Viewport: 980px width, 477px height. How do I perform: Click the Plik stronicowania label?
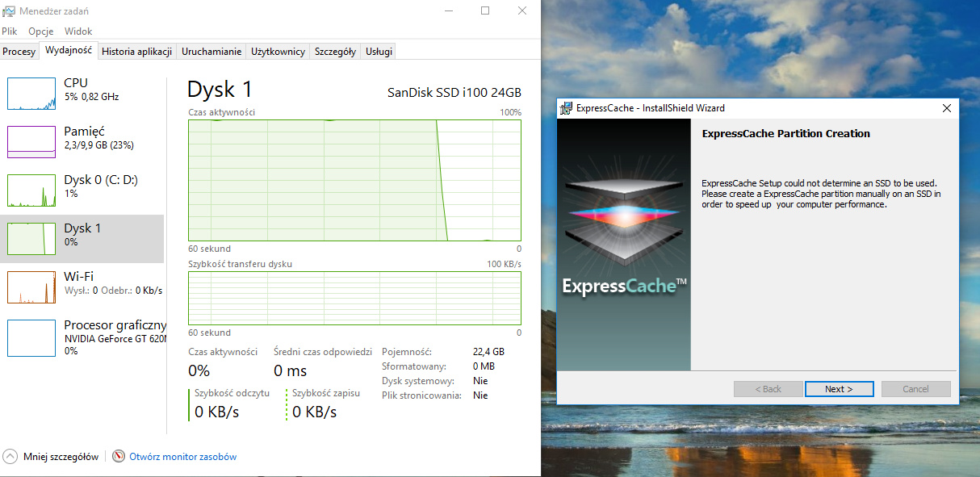pyautogui.click(x=422, y=395)
